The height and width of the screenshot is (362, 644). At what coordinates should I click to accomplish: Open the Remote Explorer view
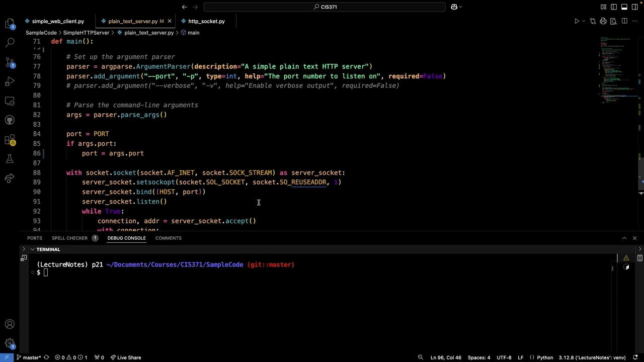click(x=10, y=101)
